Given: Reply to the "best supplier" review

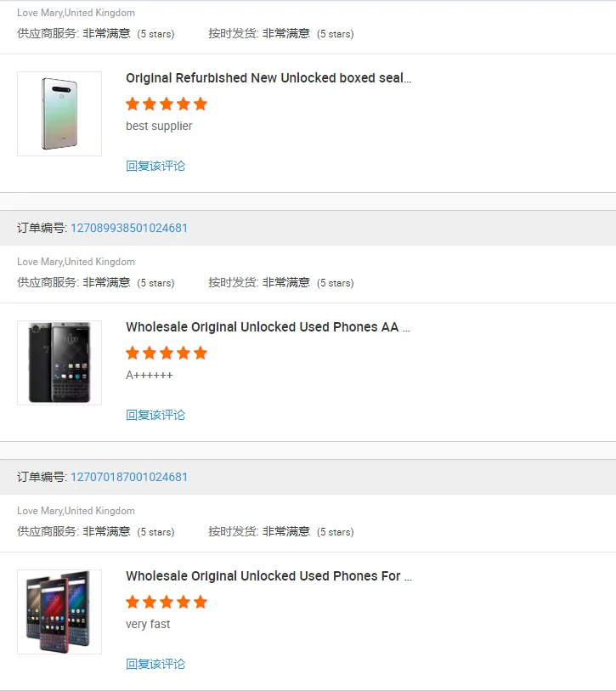Looking at the screenshot, I should tap(155, 166).
